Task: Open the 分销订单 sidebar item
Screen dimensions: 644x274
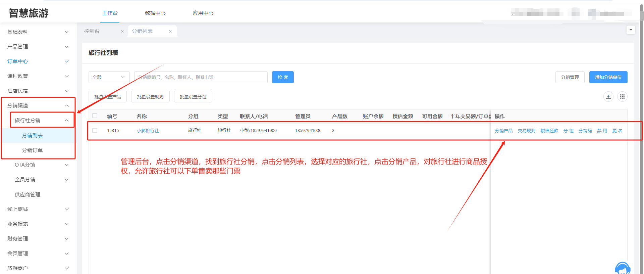Action: [33, 150]
